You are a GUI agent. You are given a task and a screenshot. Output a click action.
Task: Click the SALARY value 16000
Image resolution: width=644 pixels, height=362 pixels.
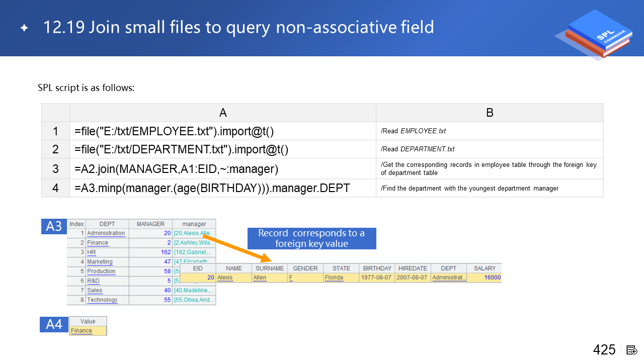pos(493,278)
